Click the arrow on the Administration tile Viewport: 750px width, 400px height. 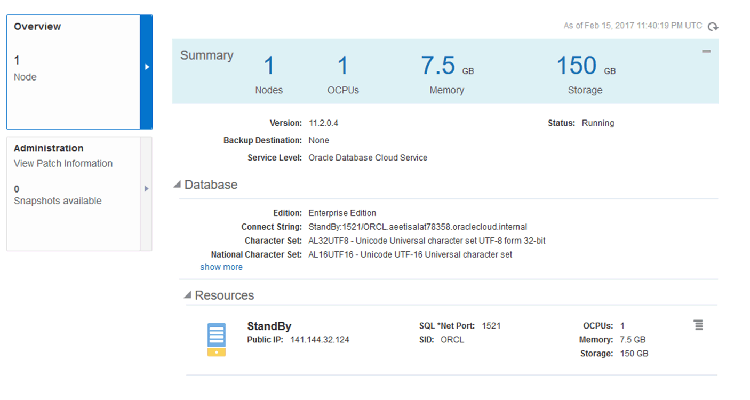(x=147, y=188)
